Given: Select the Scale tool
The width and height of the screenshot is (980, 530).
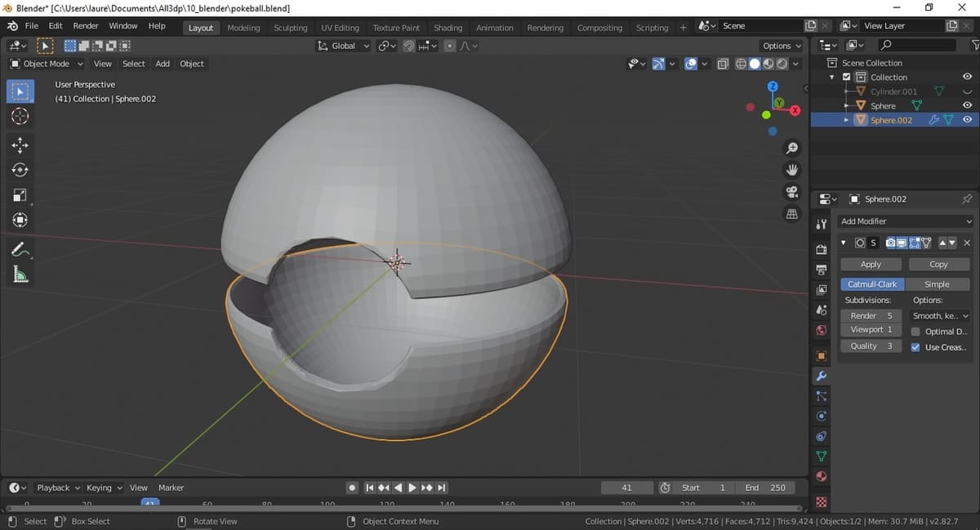Looking at the screenshot, I should [x=20, y=195].
